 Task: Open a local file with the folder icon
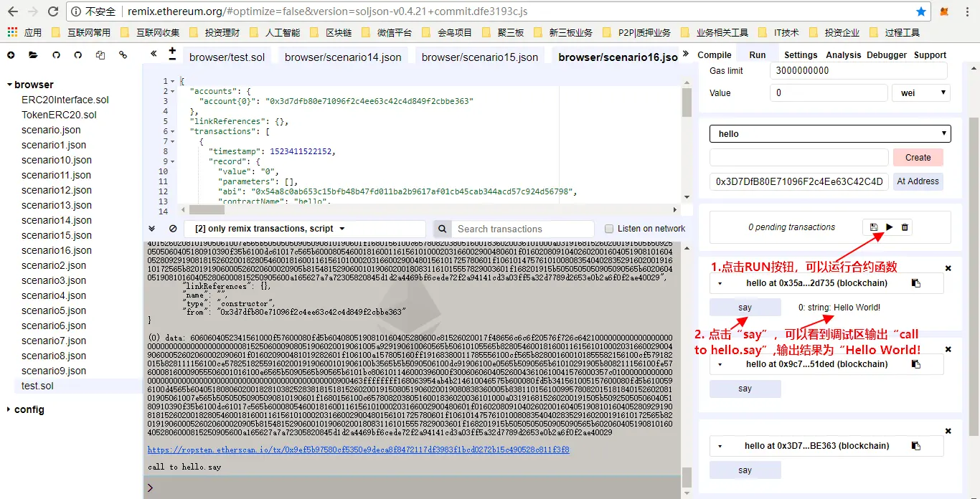(x=33, y=55)
